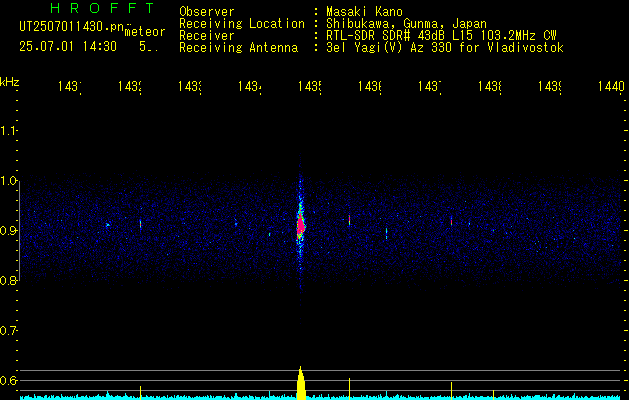Viewport: 629px width, 400px height.
Task: Click the strong red meteor echo in spectrogram
Action: [300, 225]
